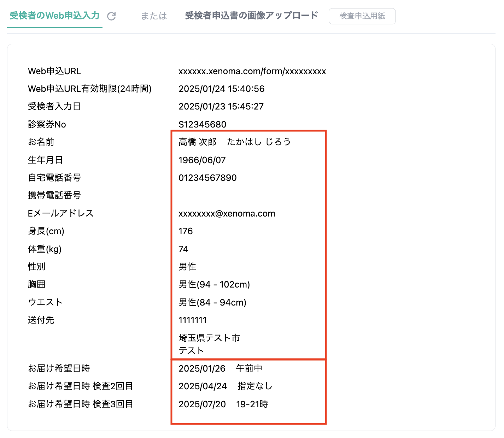Select the chest size 男性(94 - 102cm)

(214, 285)
